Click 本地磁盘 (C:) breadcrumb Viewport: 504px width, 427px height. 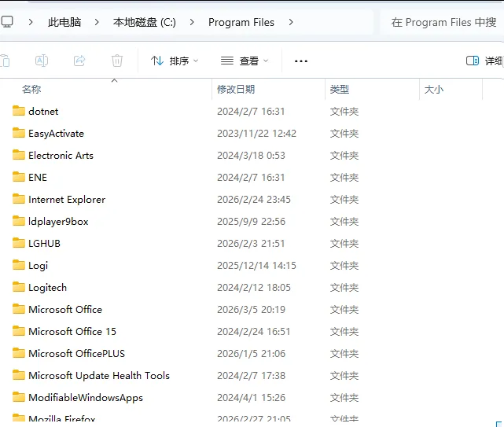[145, 22]
